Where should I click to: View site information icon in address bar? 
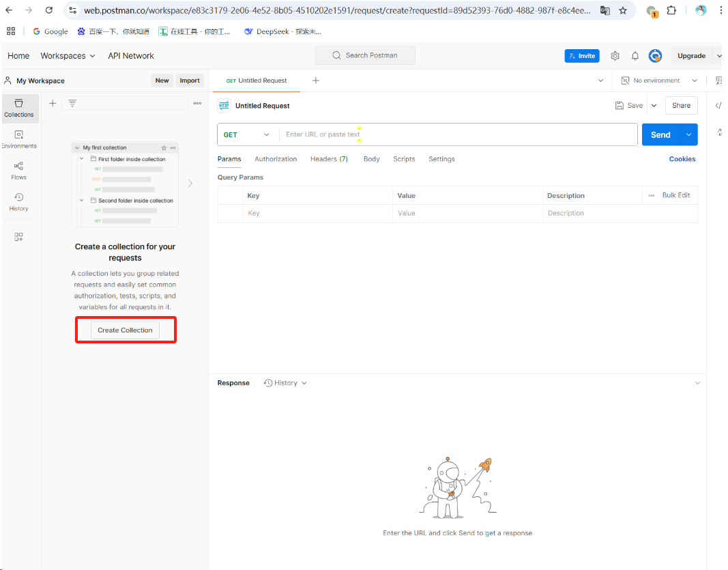(72, 10)
